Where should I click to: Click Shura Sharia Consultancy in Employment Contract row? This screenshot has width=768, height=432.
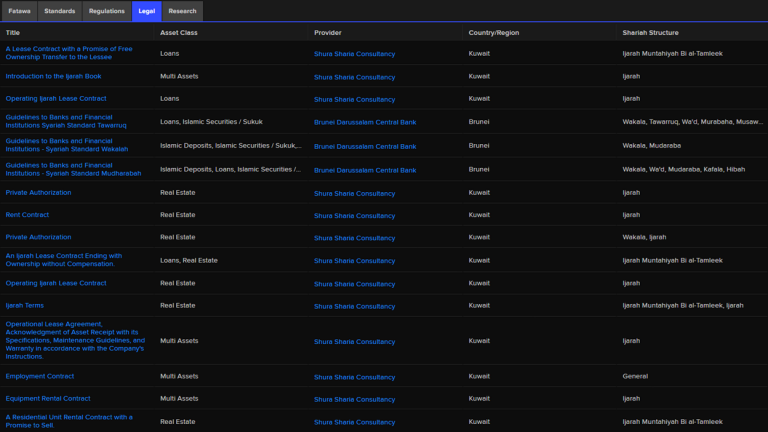click(355, 377)
